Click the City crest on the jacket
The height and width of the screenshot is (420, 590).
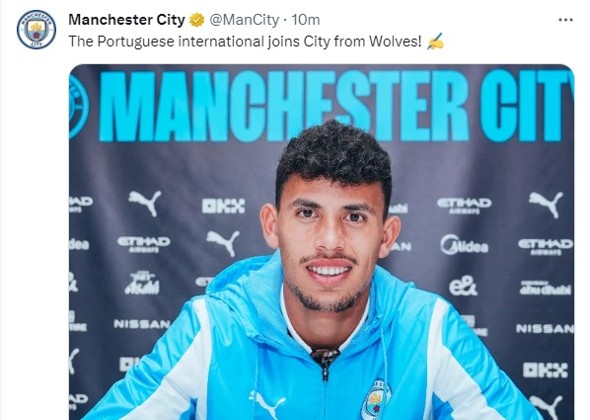(376, 400)
